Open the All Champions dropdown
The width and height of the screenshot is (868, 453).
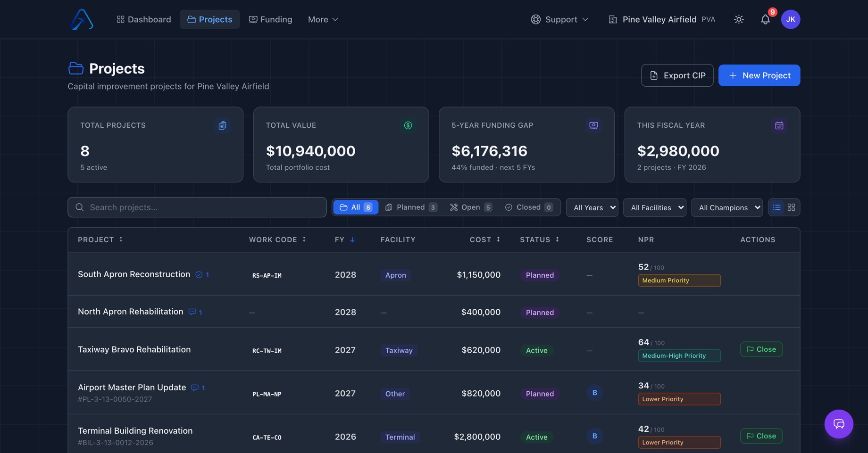[x=726, y=207]
